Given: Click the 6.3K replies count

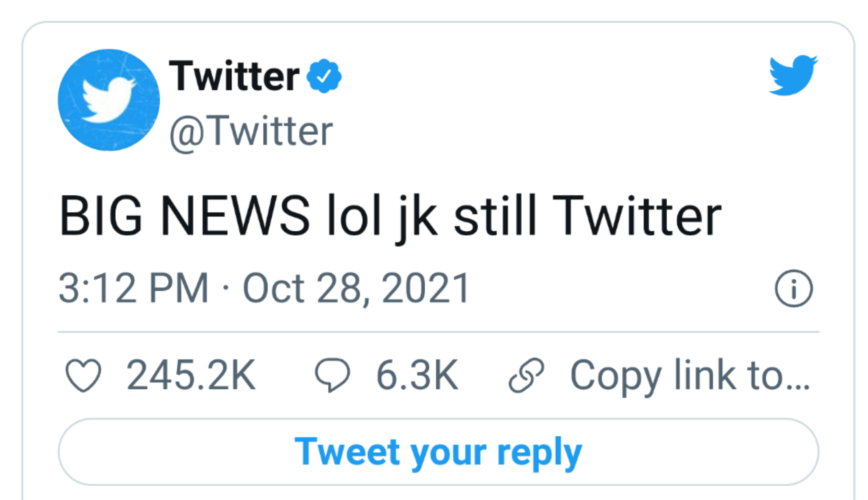Looking at the screenshot, I should coord(417,375).
